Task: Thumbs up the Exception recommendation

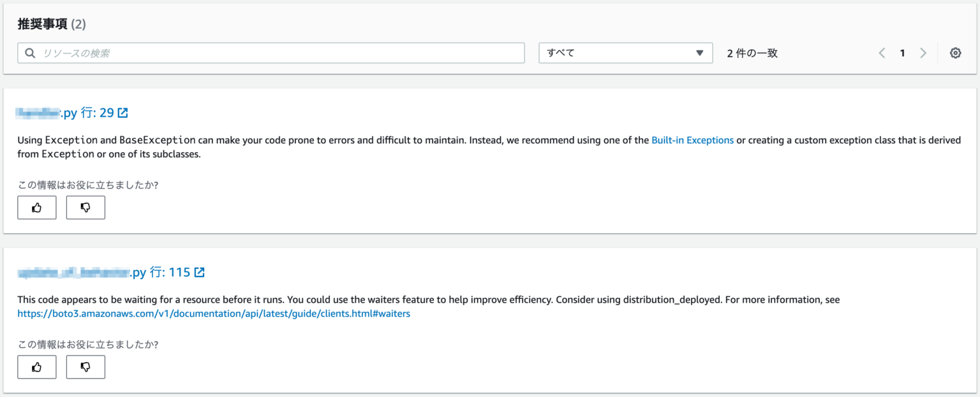Action: click(x=37, y=208)
